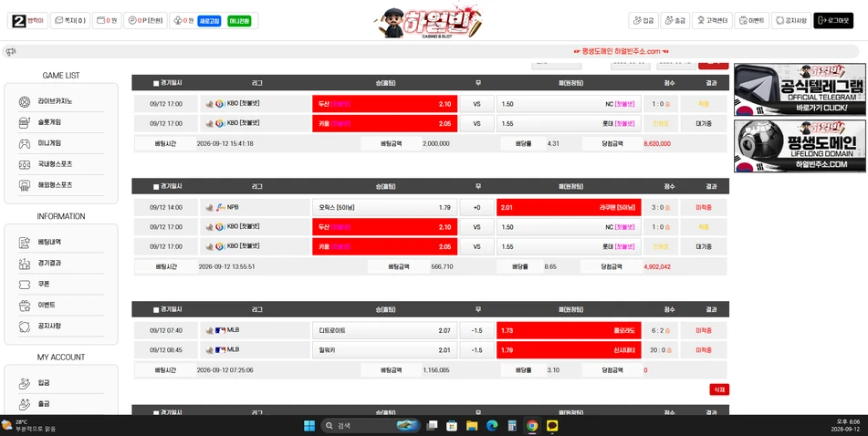
Task: Tick the NPB bet slip's header checkbox
Action: point(156,186)
